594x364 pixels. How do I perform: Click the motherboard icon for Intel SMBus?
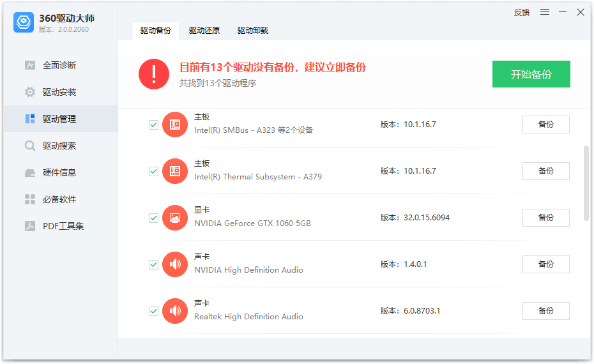click(175, 125)
